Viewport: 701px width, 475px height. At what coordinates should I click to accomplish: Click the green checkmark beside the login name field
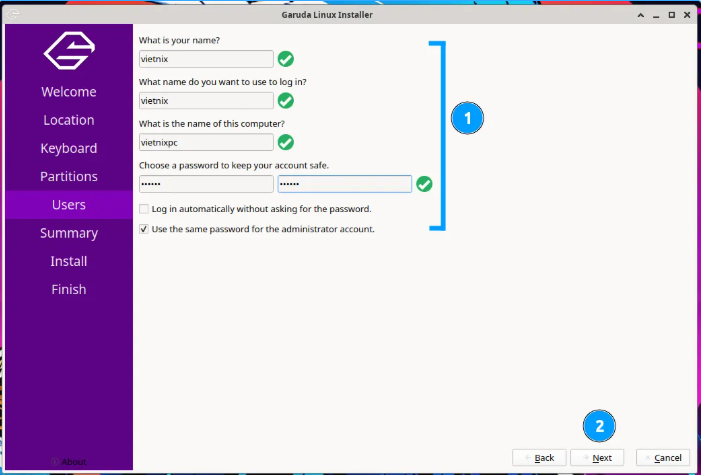(x=286, y=101)
